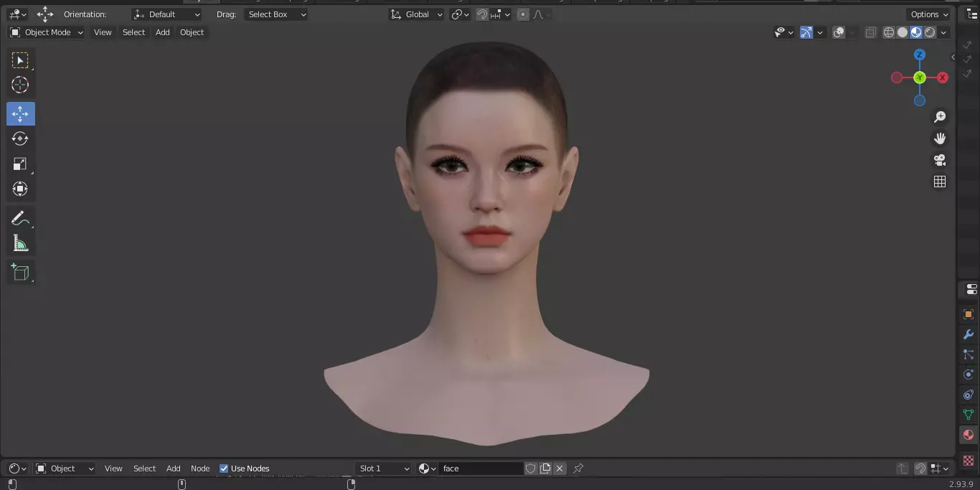
Task: Open the node editor Select menu
Action: [x=144, y=468]
